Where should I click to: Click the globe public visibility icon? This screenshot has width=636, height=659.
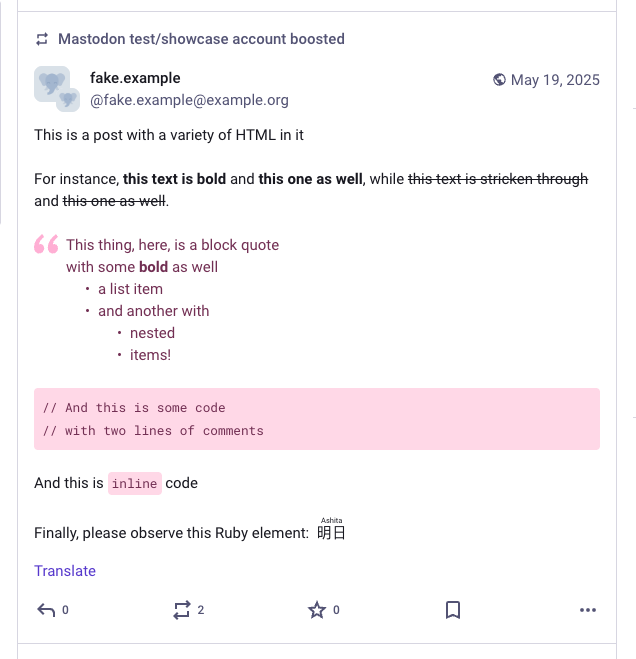pos(499,79)
